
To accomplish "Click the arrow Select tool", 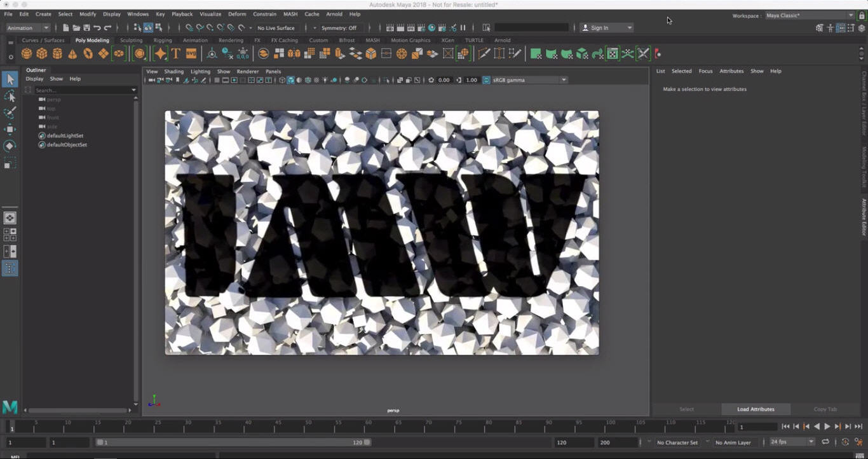I will (x=10, y=79).
